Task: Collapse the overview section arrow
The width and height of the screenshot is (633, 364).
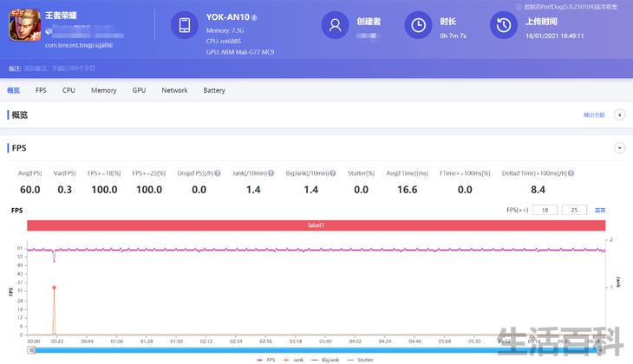Action: (620, 115)
